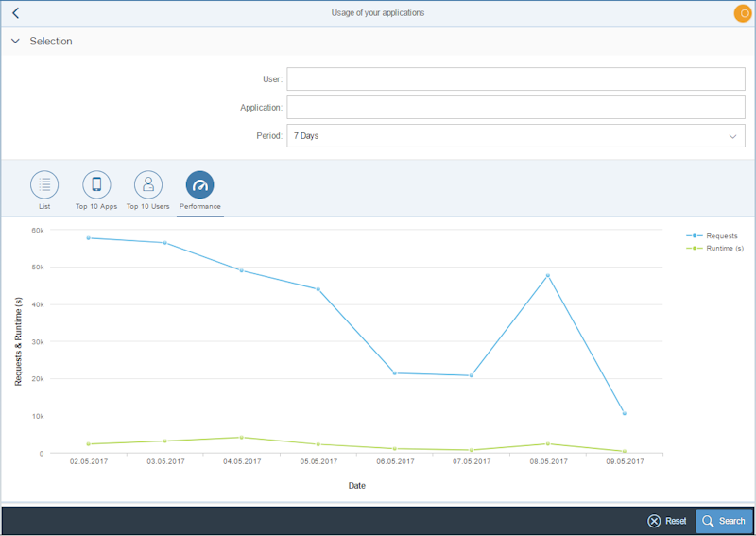Viewport: 756px width, 536px height.
Task: Click Runtime data point for 02.05.2017
Action: 88,444
